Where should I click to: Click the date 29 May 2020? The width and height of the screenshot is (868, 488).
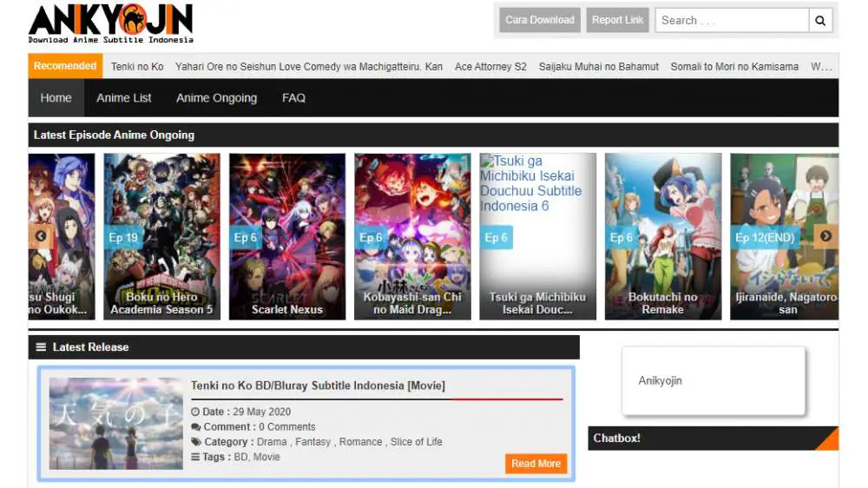(261, 412)
